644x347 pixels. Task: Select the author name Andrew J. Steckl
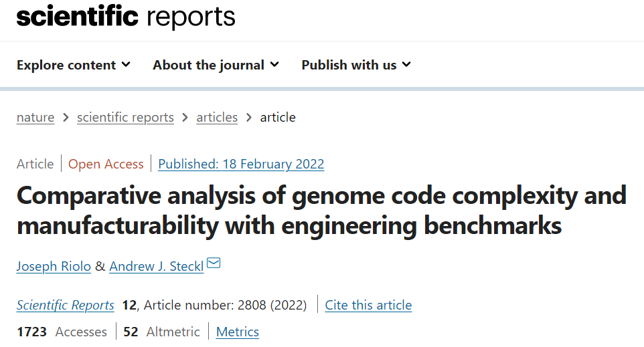point(157,266)
